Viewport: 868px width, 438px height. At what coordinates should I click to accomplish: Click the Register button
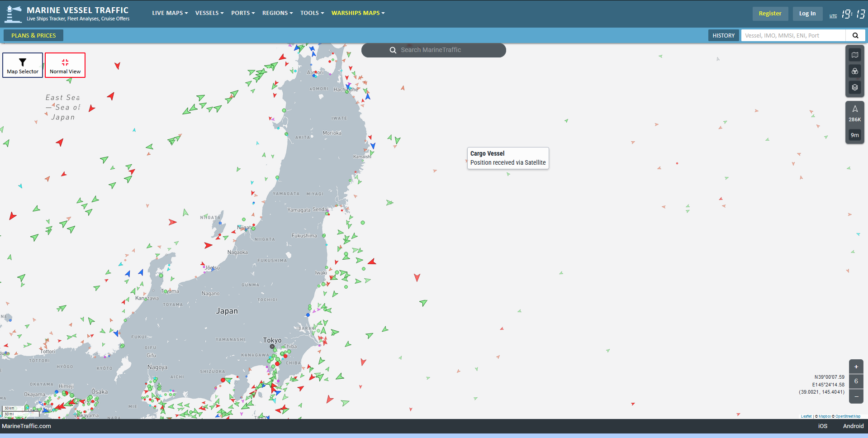[770, 14]
